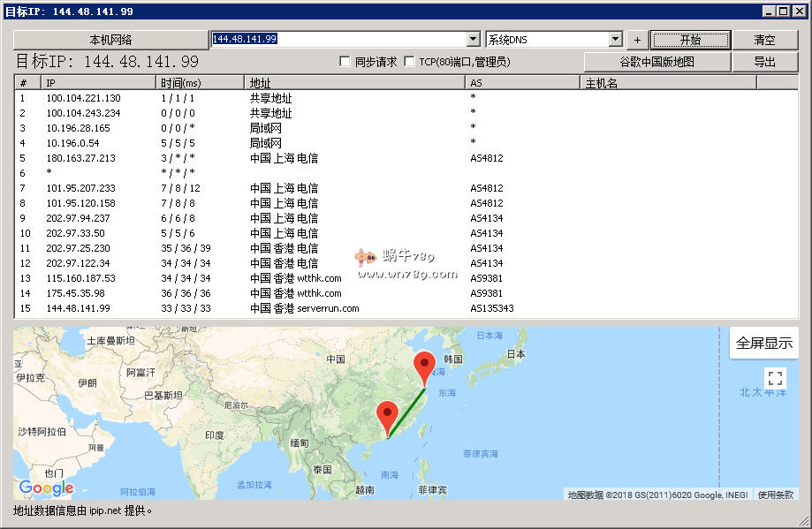Screen dimensions: 812x529
Task: Open 谷歌中国版地图 map selector
Action: pyautogui.click(x=656, y=62)
